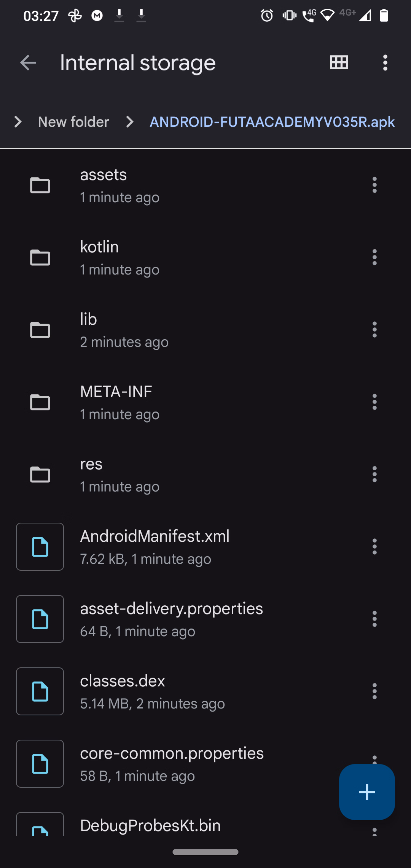Viewport: 411px width, 868px height.
Task: Switch to grid view layout
Action: point(339,63)
